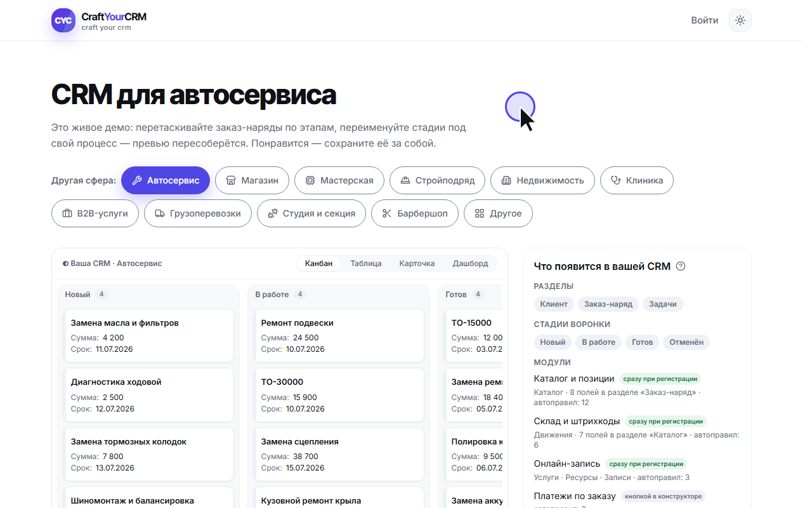Click the briefcase icon on B2B-услуги
Image resolution: width=812 pixels, height=508 pixels.
(67, 213)
